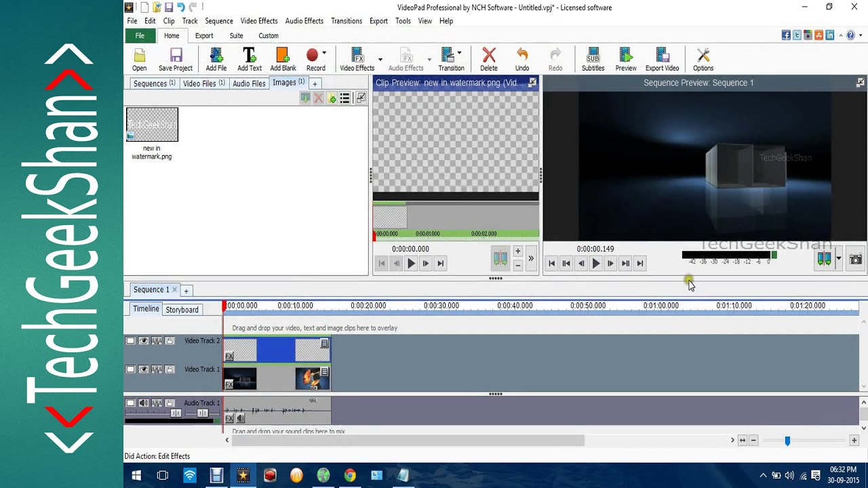Screen dimensions: 868x488
Task: Lock Video Track 2 with the padlock icon
Action: [x=170, y=341]
